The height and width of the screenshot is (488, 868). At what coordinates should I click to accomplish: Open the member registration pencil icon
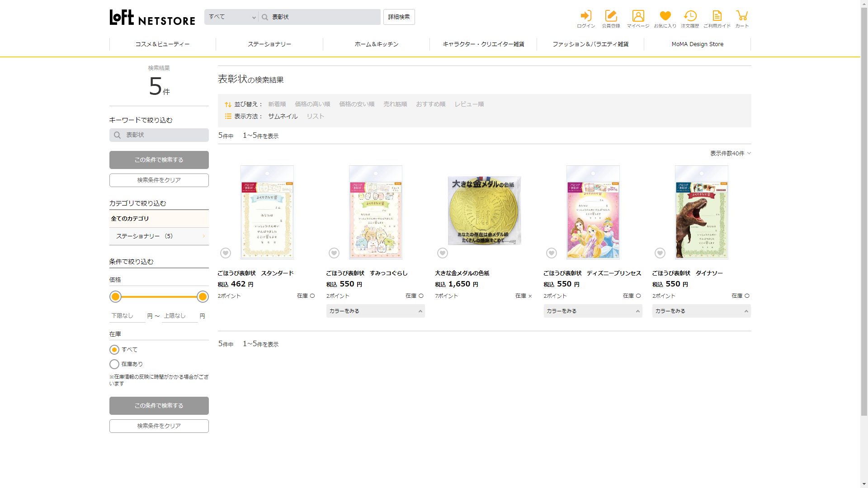[611, 16]
